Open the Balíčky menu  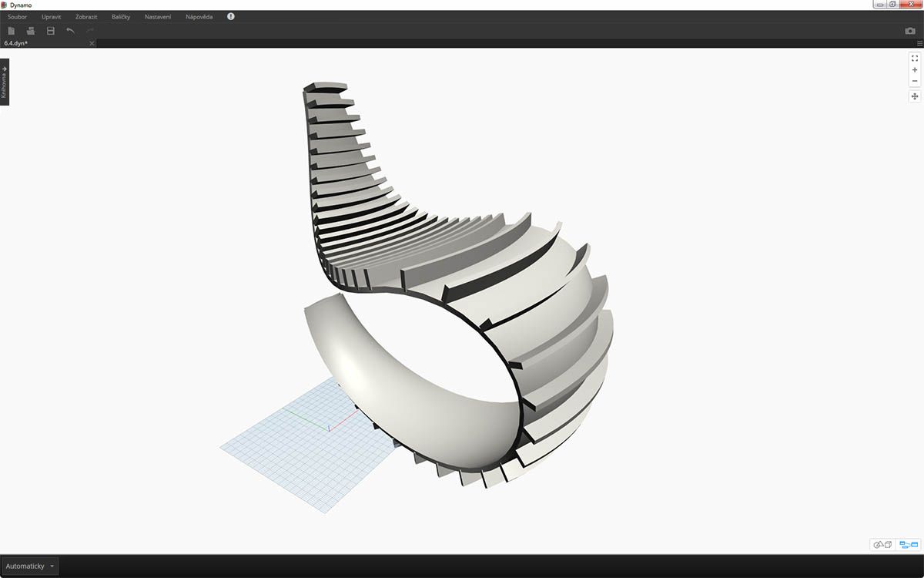coord(121,16)
